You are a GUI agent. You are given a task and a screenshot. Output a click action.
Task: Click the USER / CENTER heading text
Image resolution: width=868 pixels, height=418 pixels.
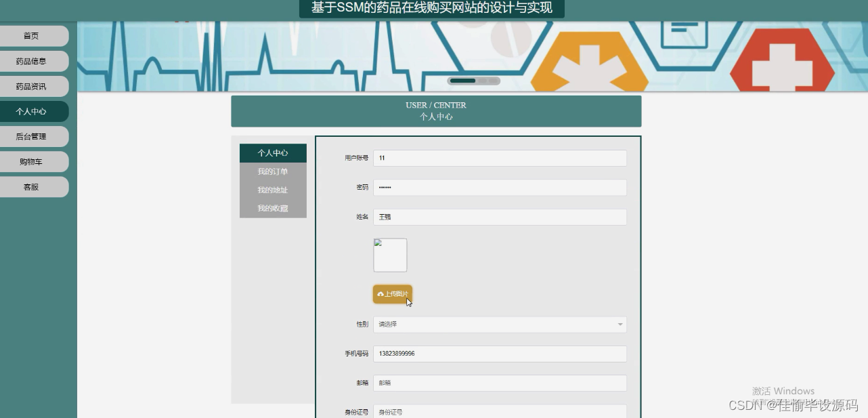[x=436, y=105]
